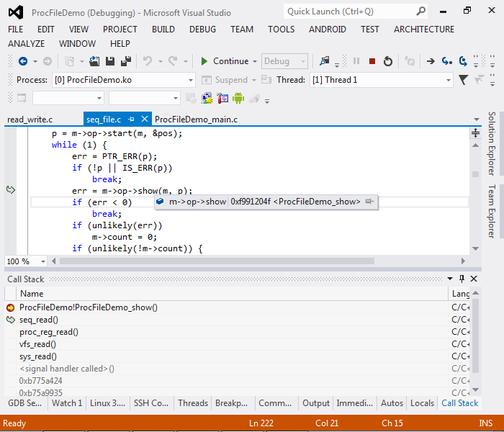Click the Save All icon
The image size is (504, 432).
click(126, 61)
